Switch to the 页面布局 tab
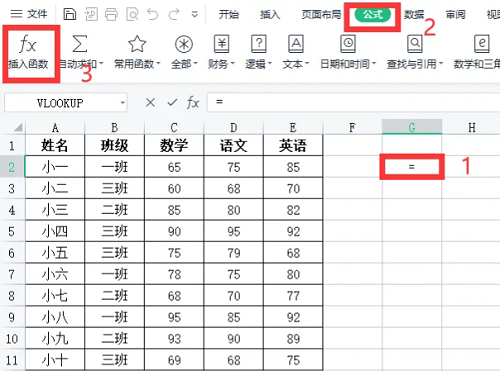The width and height of the screenshot is (500, 371). tap(321, 14)
